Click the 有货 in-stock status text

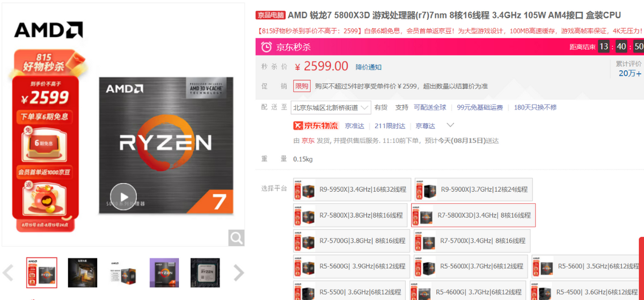click(381, 107)
